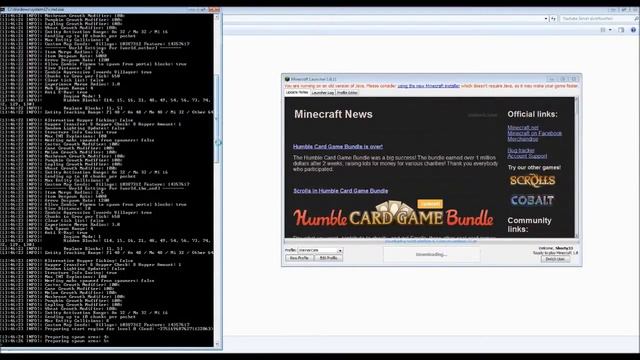The image size is (640, 360).
Task: Visit the Minecraft.net official link
Action: (523, 127)
